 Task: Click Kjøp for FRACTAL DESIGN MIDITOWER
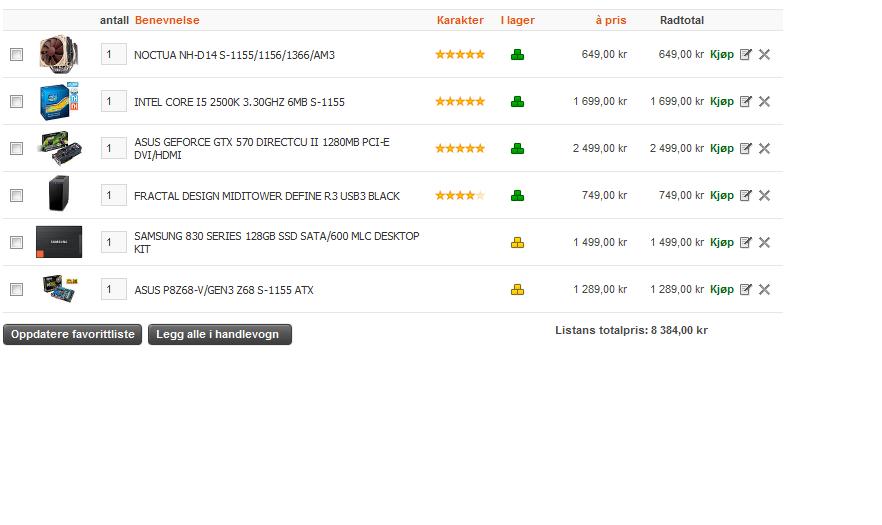point(722,195)
